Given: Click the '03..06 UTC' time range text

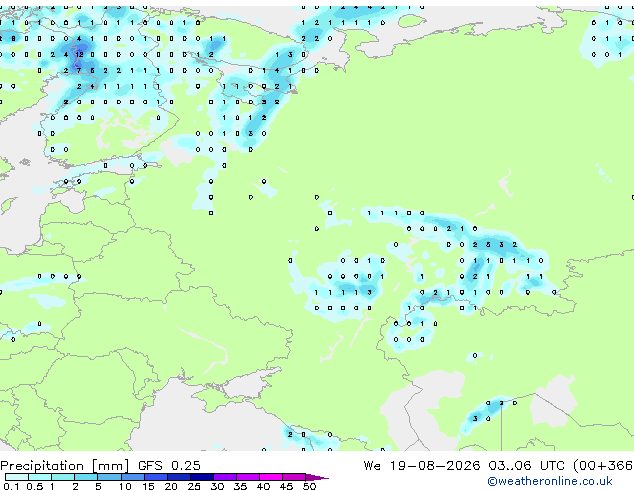Looking at the screenshot, I should [526, 465].
